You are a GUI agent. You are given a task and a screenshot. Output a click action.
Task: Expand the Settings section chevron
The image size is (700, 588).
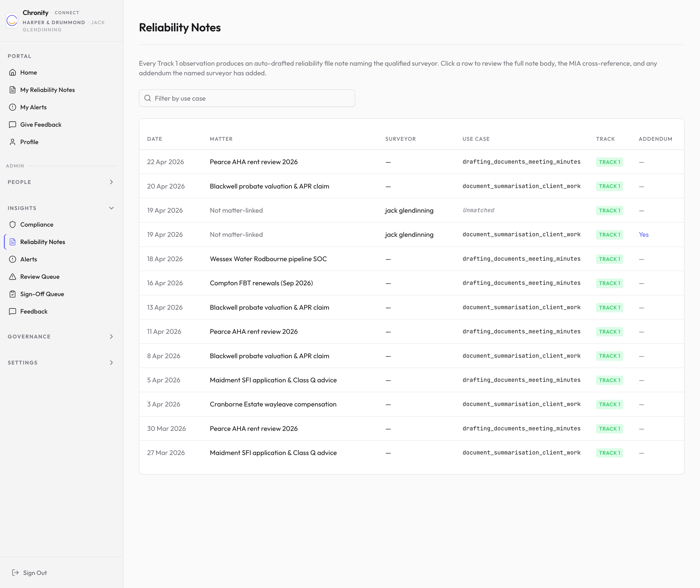point(111,363)
